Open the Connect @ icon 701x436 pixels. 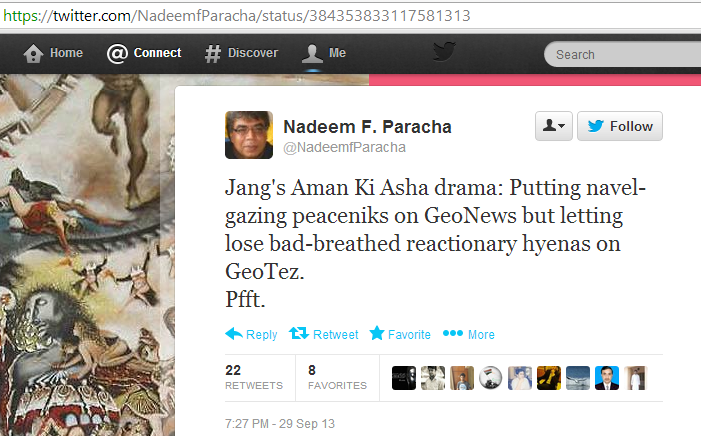coord(117,54)
